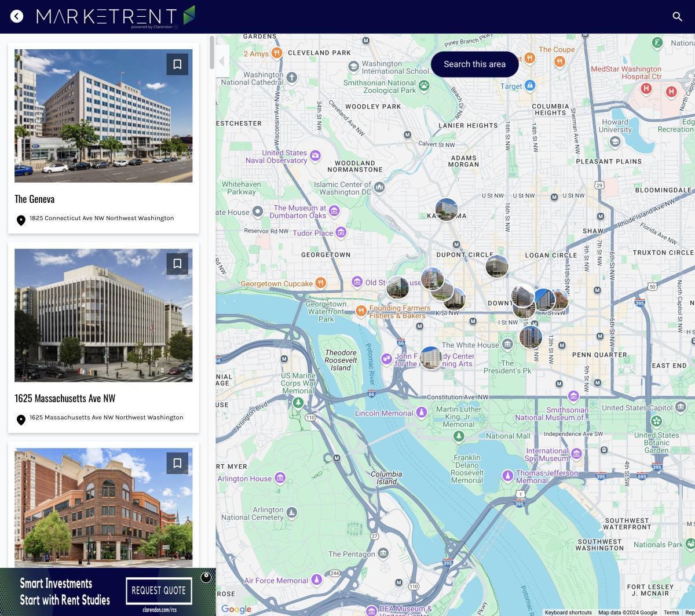This screenshot has width=695, height=616.
Task: Open the Terms link at the map bottom
Action: [x=672, y=612]
